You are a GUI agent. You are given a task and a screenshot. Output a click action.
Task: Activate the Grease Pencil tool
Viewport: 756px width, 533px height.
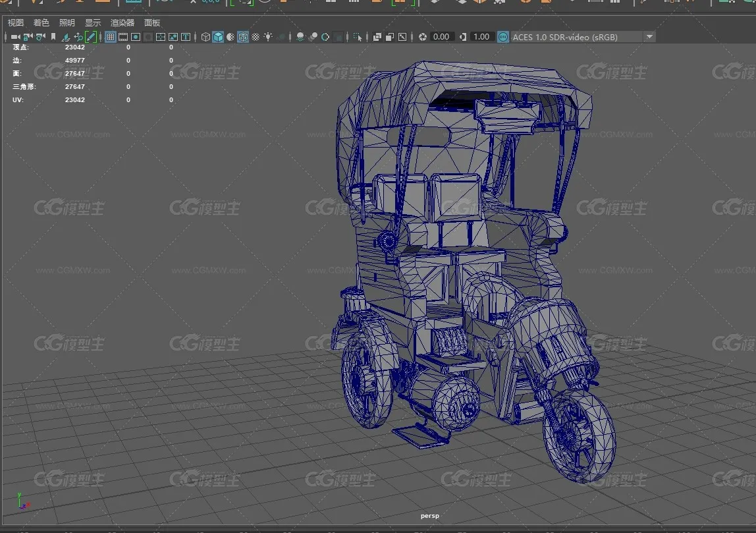(x=91, y=37)
